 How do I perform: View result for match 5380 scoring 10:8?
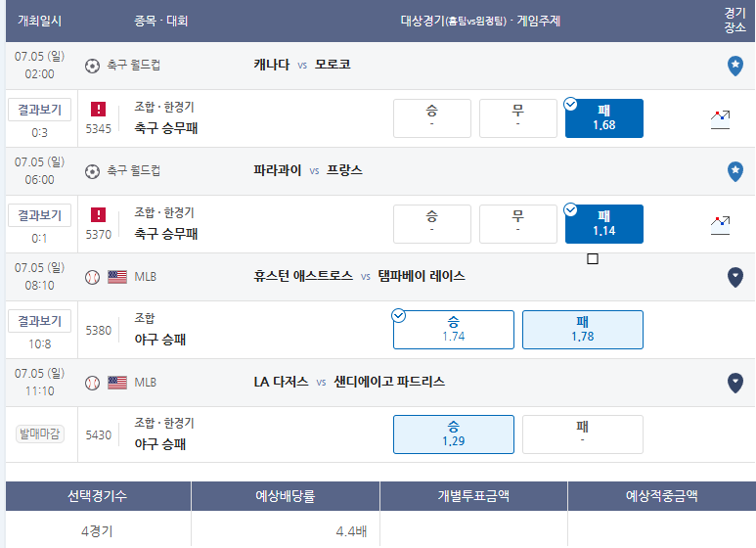39,321
